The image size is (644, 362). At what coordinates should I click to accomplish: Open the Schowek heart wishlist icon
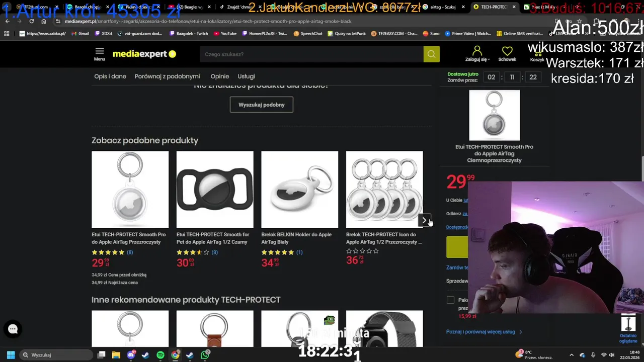(x=507, y=54)
